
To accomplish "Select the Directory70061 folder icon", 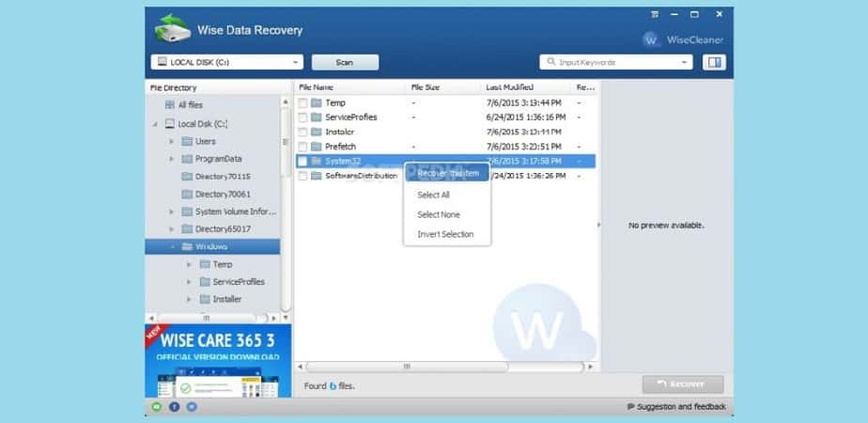I will tap(187, 195).
